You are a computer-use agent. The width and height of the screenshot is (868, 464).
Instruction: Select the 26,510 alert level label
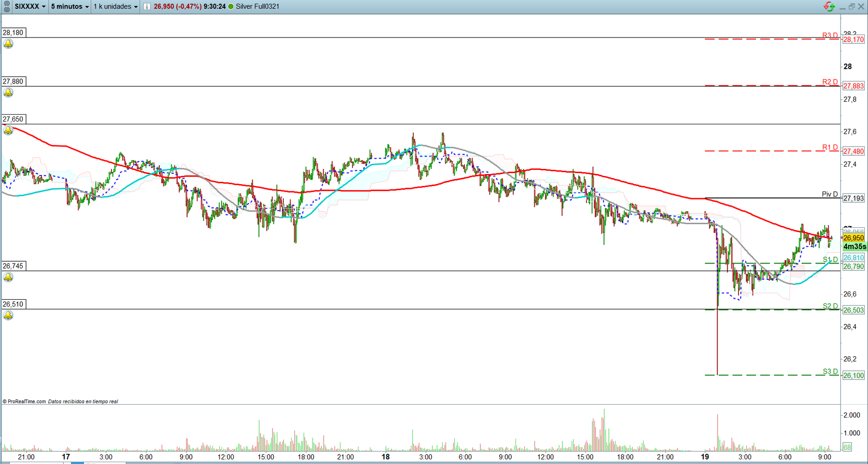point(13,304)
